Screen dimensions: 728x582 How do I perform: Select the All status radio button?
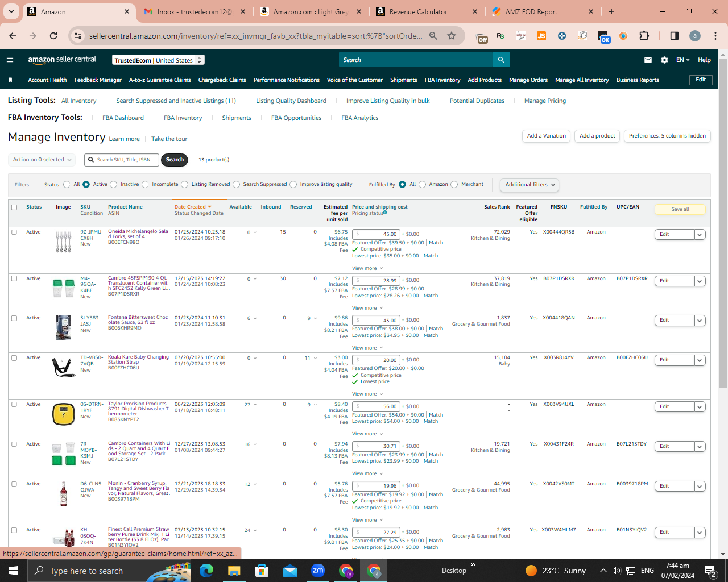[x=67, y=184]
